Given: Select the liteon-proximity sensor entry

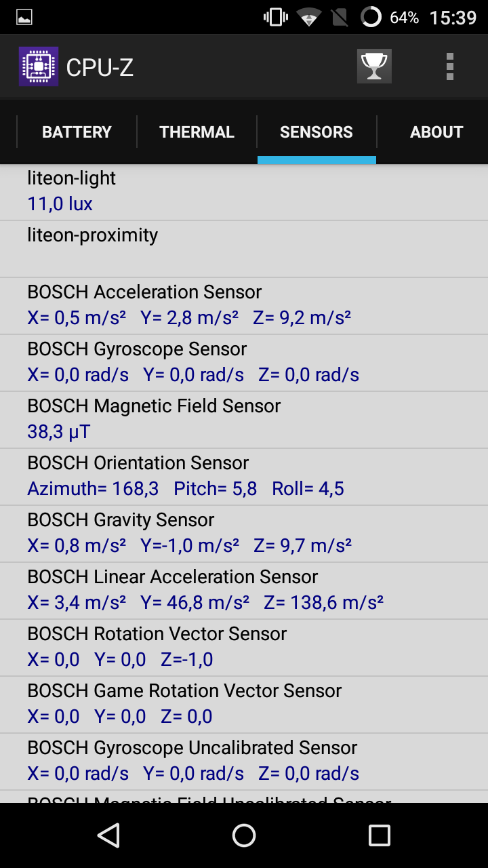Looking at the screenshot, I should coord(244,249).
